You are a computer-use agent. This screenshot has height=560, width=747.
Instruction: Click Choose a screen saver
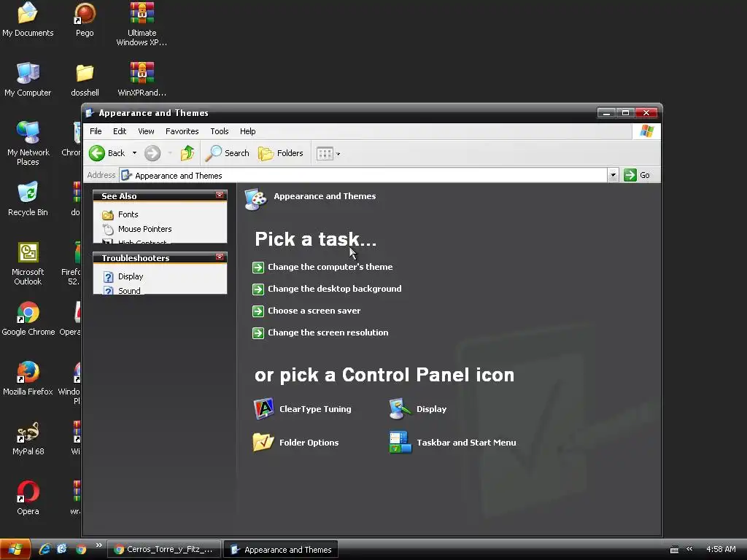click(306, 311)
